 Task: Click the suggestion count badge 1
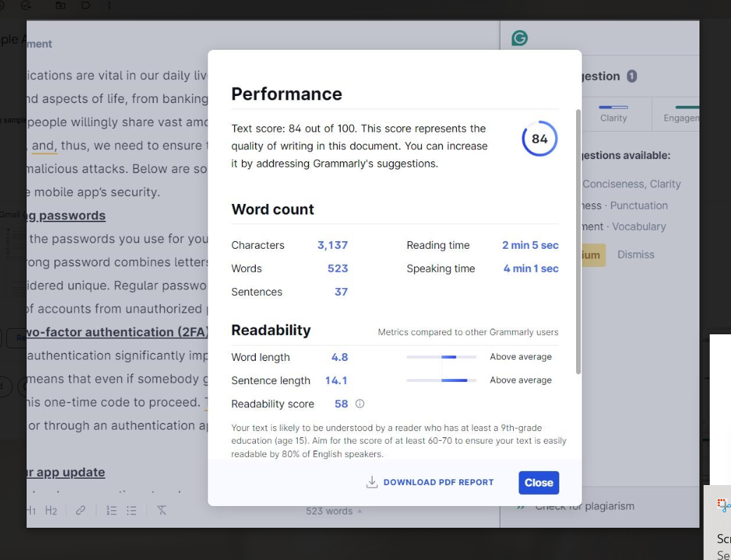click(x=631, y=76)
